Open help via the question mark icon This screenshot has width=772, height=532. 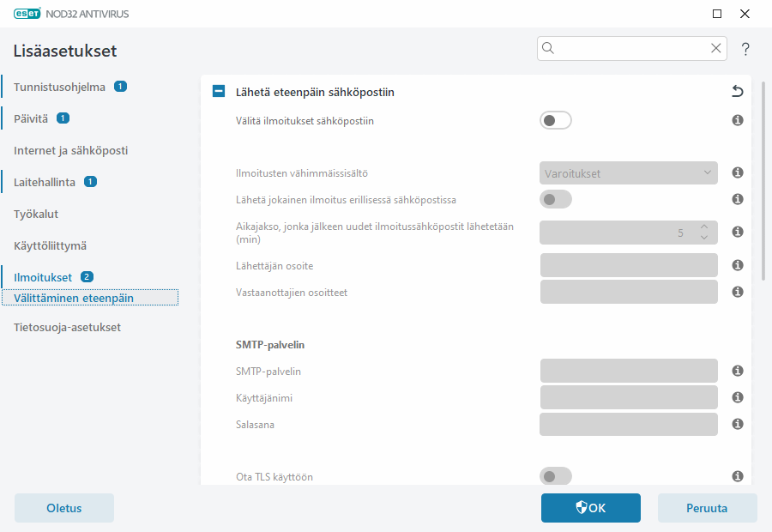pos(745,49)
